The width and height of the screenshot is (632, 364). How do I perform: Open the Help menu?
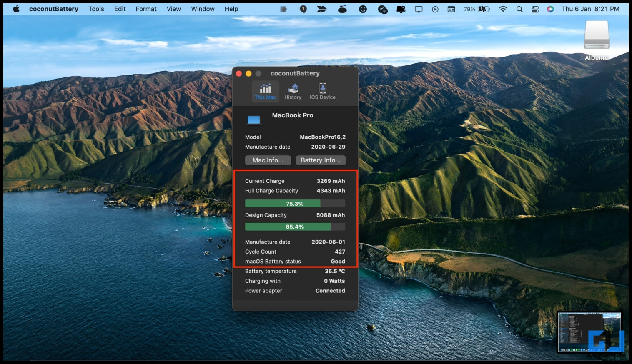coord(231,9)
